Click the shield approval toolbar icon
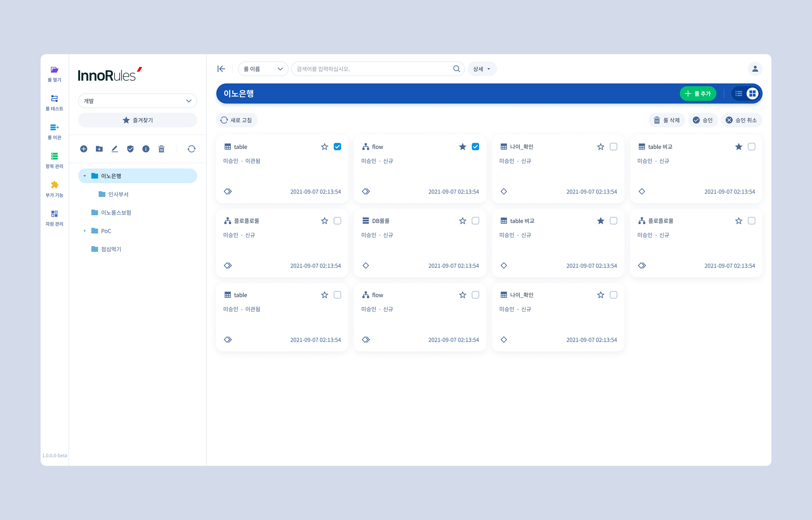812x520 pixels. pyautogui.click(x=130, y=149)
